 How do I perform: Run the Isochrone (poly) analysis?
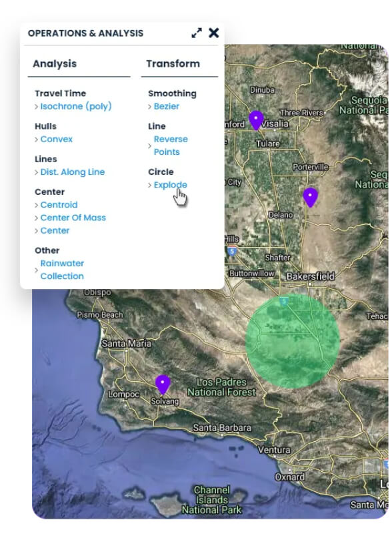[76, 106]
